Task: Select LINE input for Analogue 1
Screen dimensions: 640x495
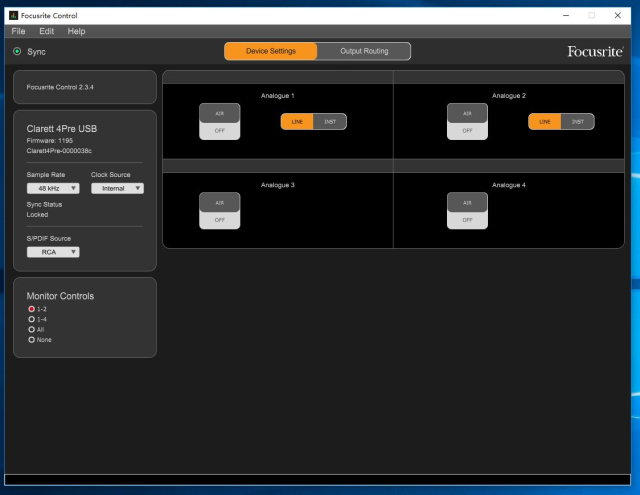Action: point(297,122)
